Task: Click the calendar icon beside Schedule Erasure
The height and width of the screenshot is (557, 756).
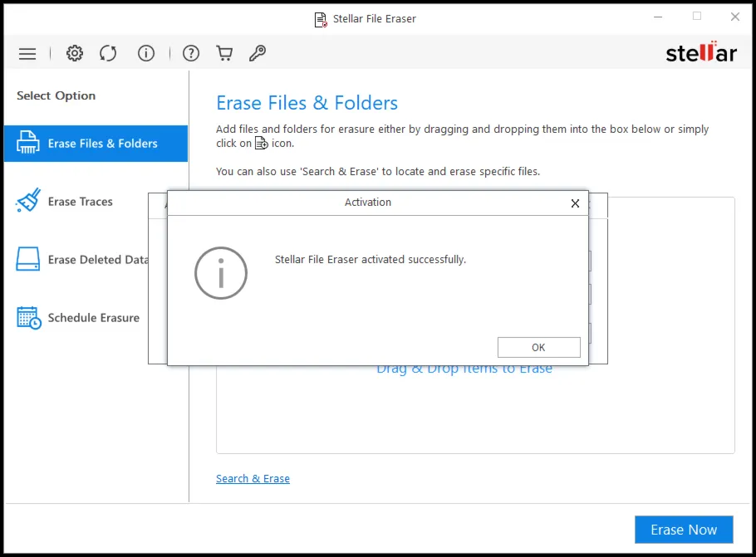Action: 29,318
